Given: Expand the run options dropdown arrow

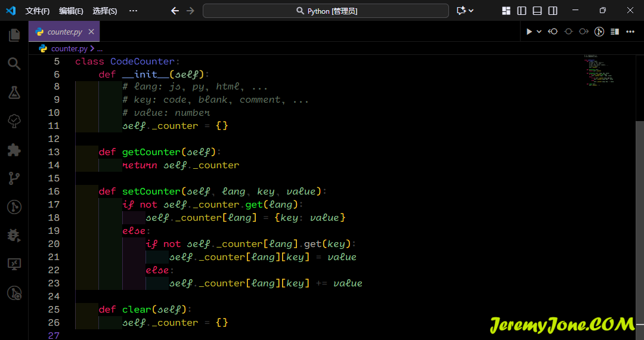Looking at the screenshot, I should click(x=539, y=32).
